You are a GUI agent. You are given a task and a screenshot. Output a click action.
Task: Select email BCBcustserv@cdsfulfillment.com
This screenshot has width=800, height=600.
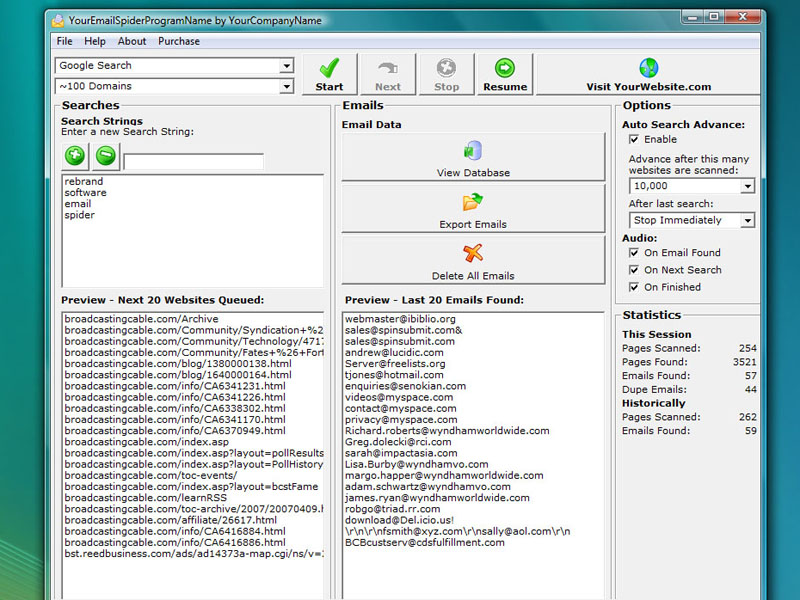pos(424,543)
